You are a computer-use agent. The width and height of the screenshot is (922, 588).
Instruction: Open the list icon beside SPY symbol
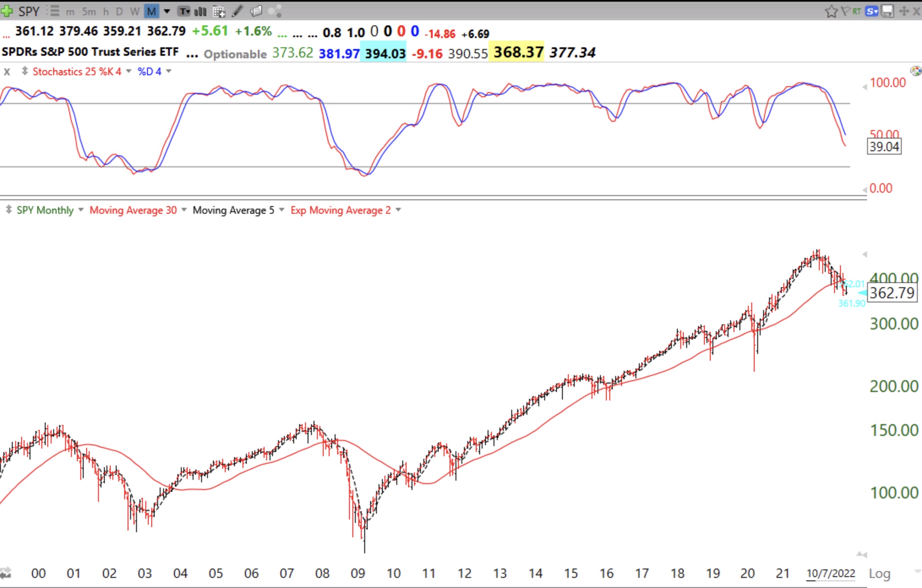[54, 11]
